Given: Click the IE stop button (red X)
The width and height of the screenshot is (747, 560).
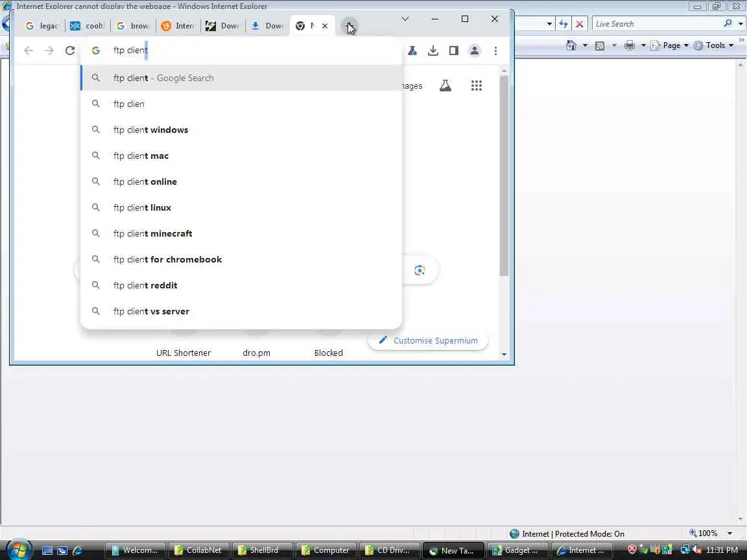Looking at the screenshot, I should tap(580, 24).
